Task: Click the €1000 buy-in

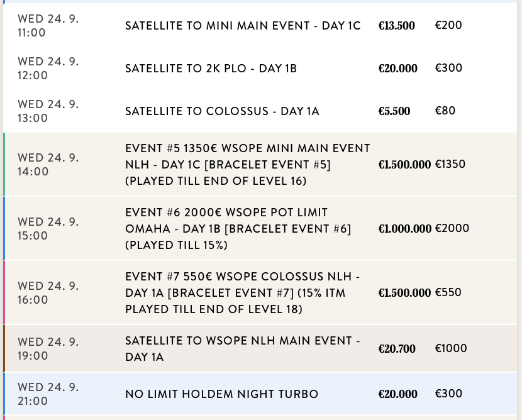Action: pos(451,348)
